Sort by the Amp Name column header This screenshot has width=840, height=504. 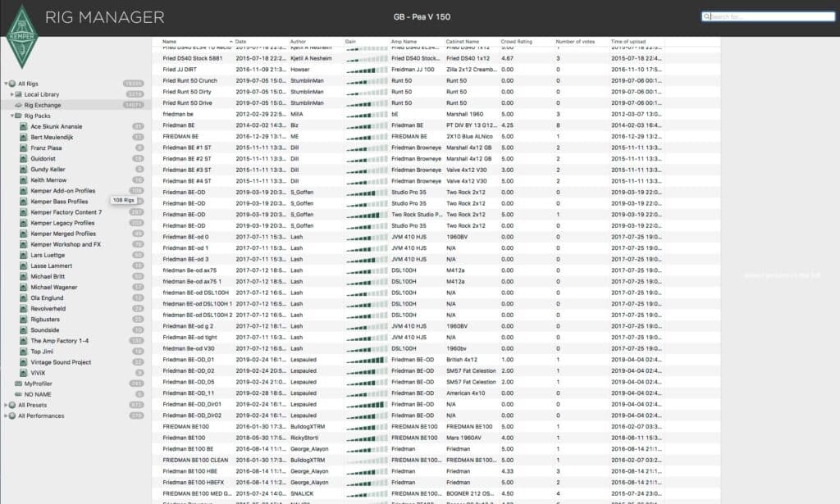pos(404,41)
